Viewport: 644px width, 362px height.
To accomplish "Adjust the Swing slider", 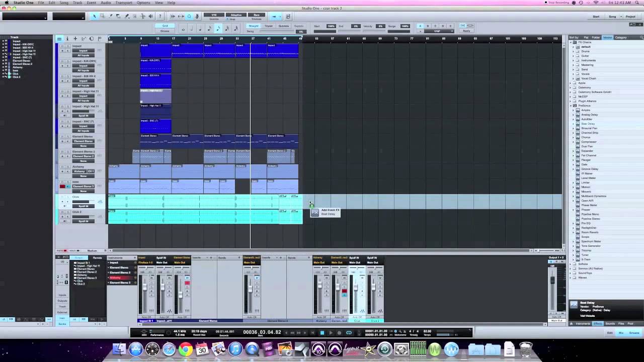I will coord(278,31).
